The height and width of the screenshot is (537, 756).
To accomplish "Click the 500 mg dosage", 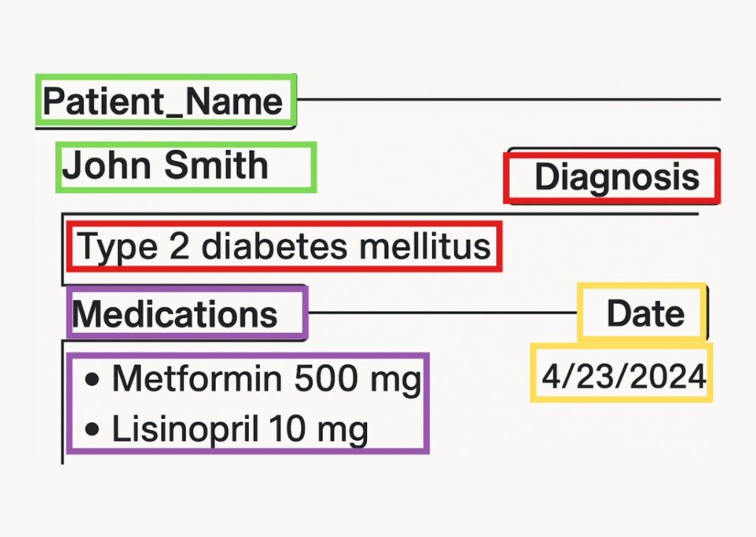I will point(357,380).
